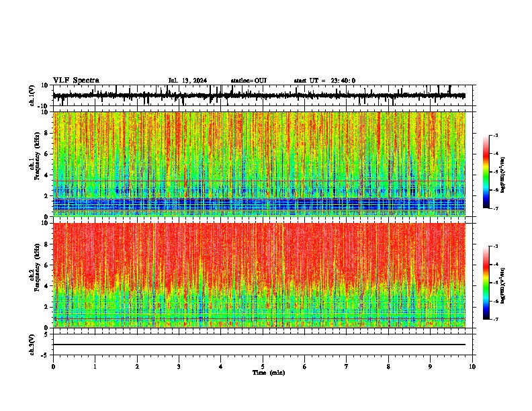
Task: Click the "Time (min)" axis label
Action: (269, 373)
